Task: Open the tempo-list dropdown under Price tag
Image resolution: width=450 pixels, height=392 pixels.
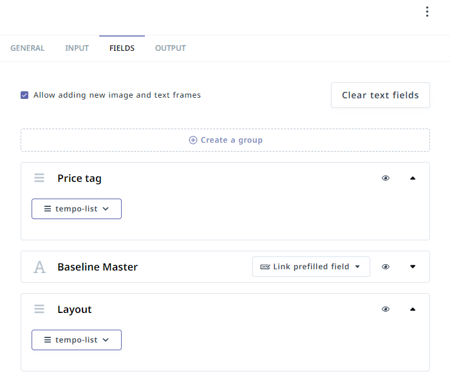Action: coord(76,209)
